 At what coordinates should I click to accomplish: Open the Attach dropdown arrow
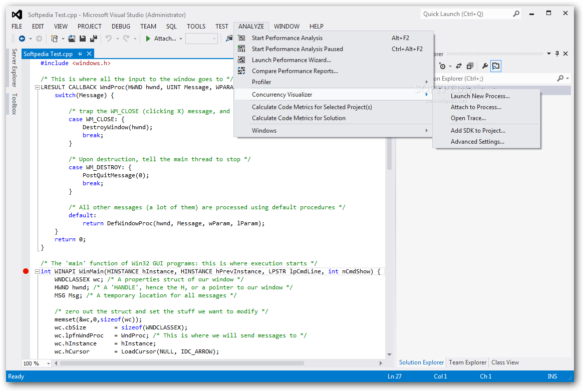pyautogui.click(x=181, y=39)
